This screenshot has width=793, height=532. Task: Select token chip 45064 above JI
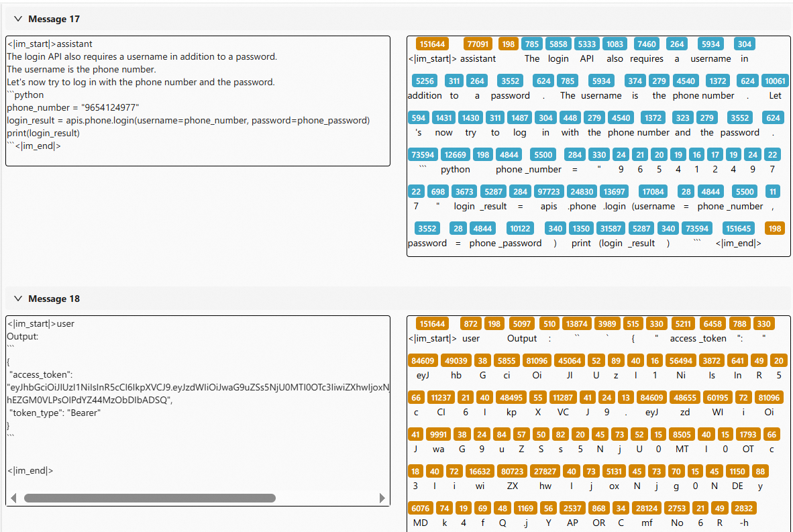(570, 360)
